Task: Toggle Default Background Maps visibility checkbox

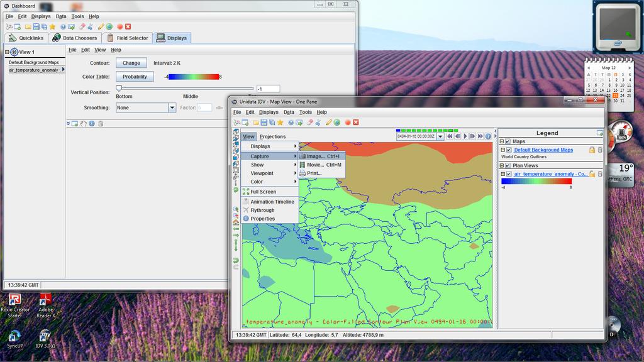Action: click(x=509, y=150)
